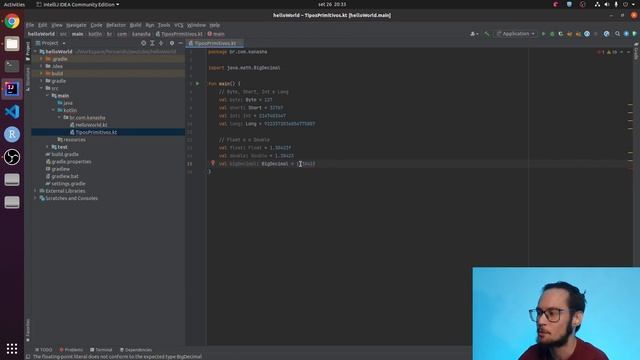Open the user account icon dropdown
Screen dimensions: 640x360
click(474, 34)
